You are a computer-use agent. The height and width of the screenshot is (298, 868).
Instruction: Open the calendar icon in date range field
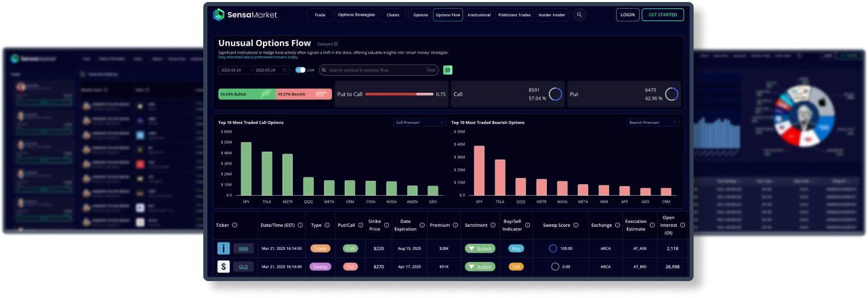pyautogui.click(x=285, y=70)
